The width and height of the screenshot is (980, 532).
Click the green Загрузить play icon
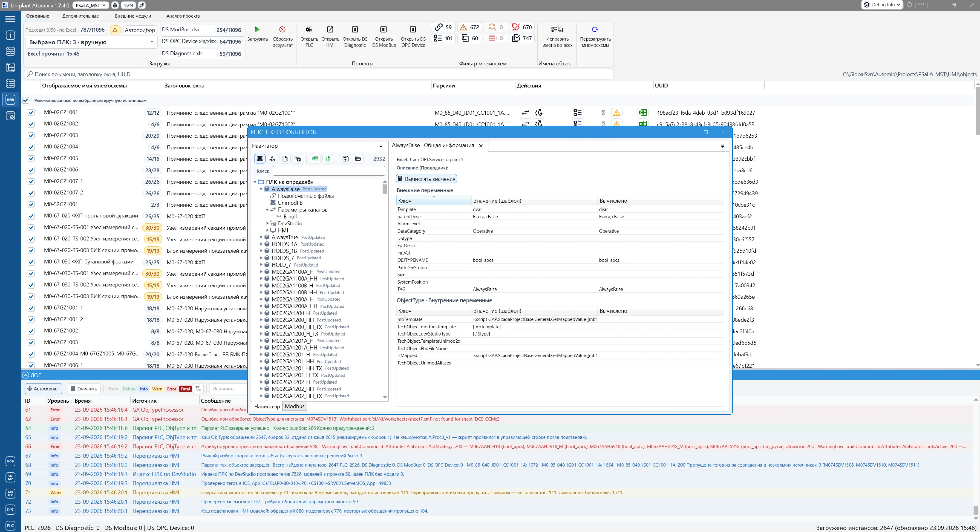pos(257,29)
